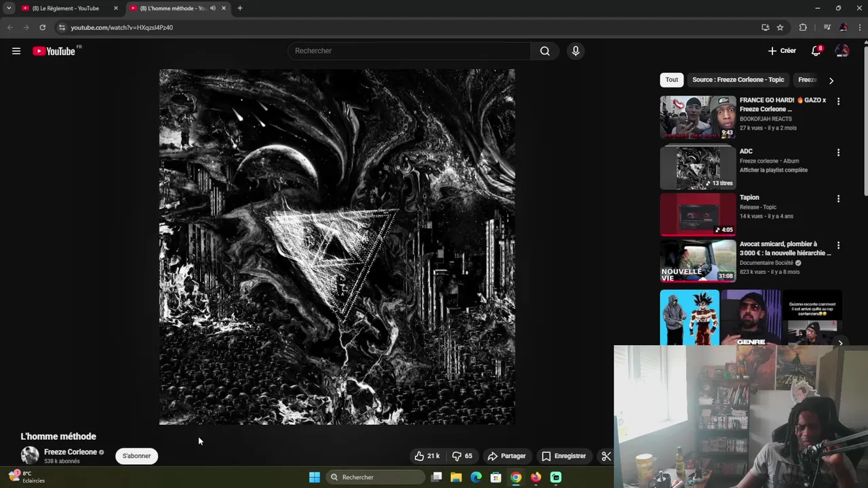
Task: Bookmark this page with the star
Action: [x=780, y=28]
